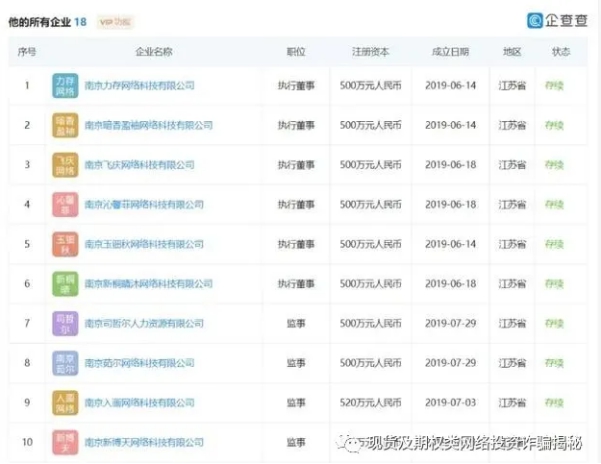This screenshot has height=464, width=601.
Task: Open 南京入画网络科技有限公司 company link
Action: 139,402
